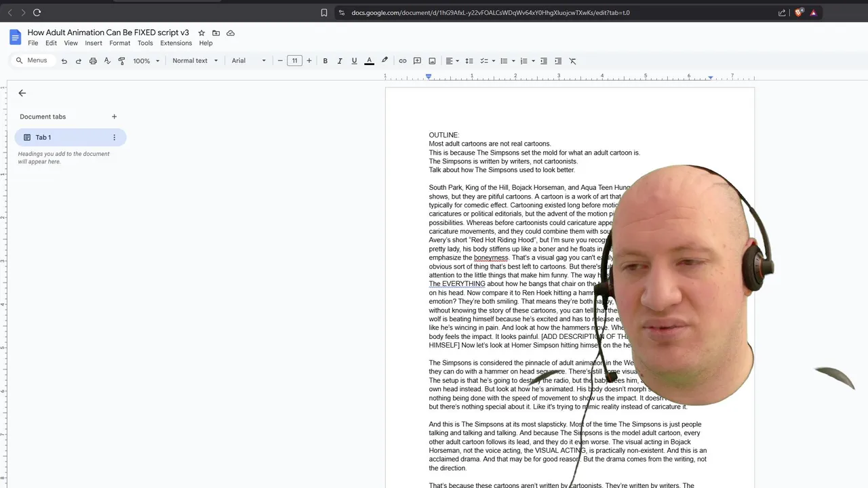Undo the last action
Image resolution: width=868 pixels, height=488 pixels.
[x=64, y=61]
